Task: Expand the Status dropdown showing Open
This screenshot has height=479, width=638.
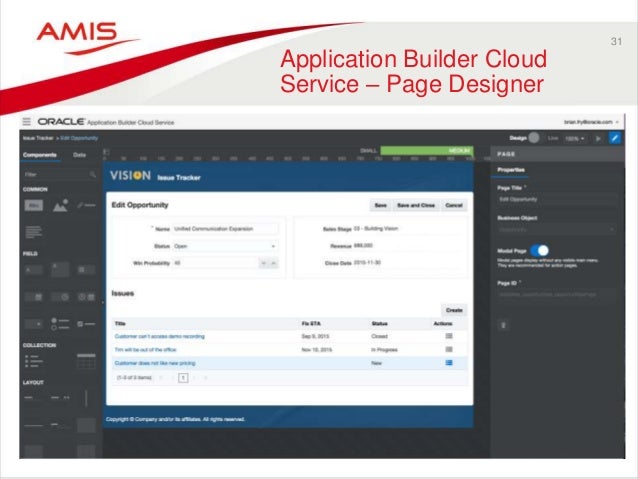Action: (x=225, y=246)
